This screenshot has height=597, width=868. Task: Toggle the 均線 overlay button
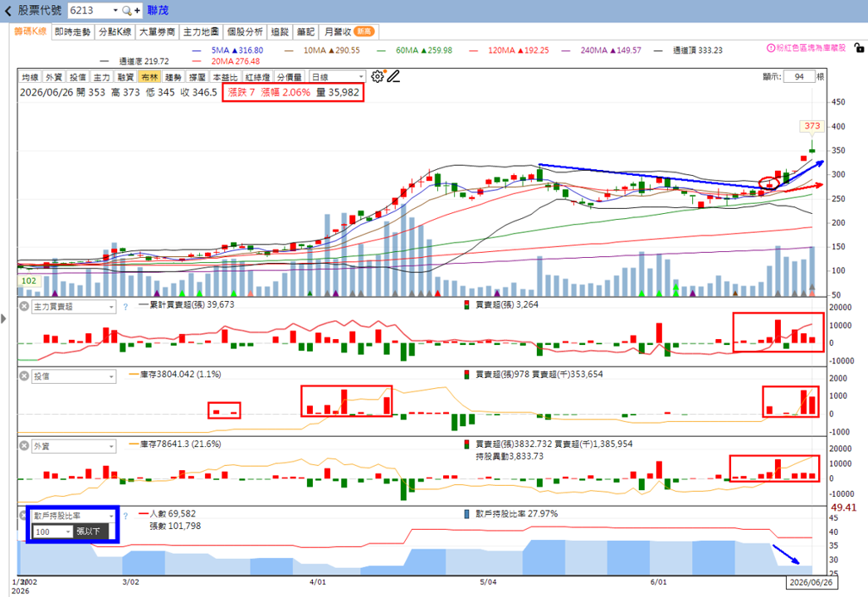click(x=30, y=77)
